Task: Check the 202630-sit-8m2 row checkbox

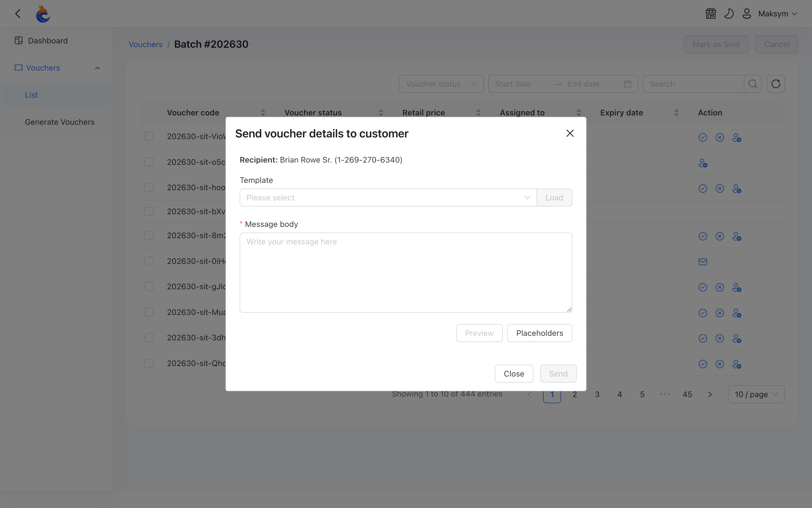Action: click(x=149, y=236)
